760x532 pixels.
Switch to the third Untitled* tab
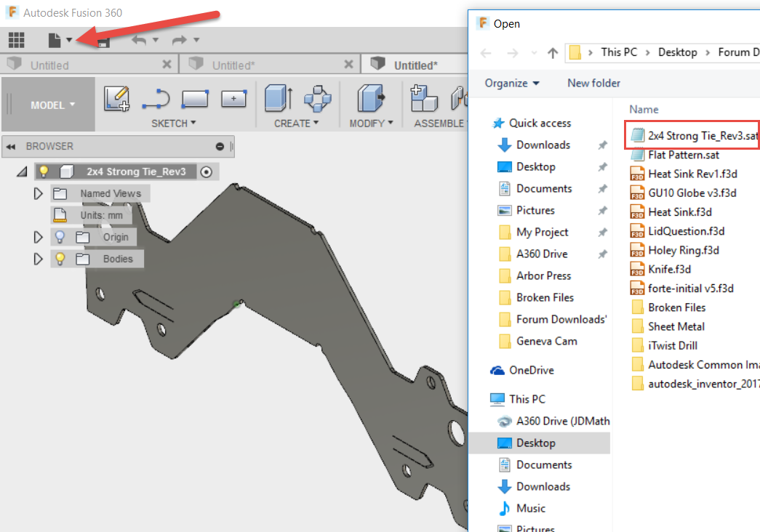415,65
